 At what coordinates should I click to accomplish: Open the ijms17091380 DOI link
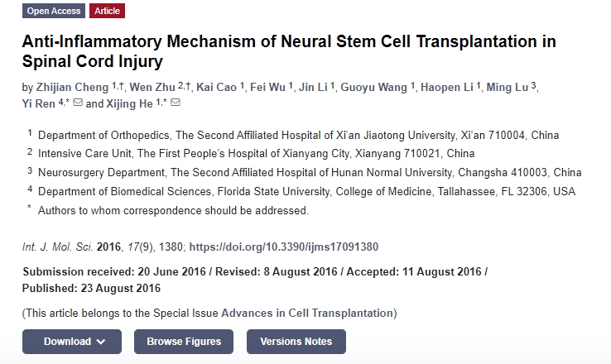(x=284, y=247)
